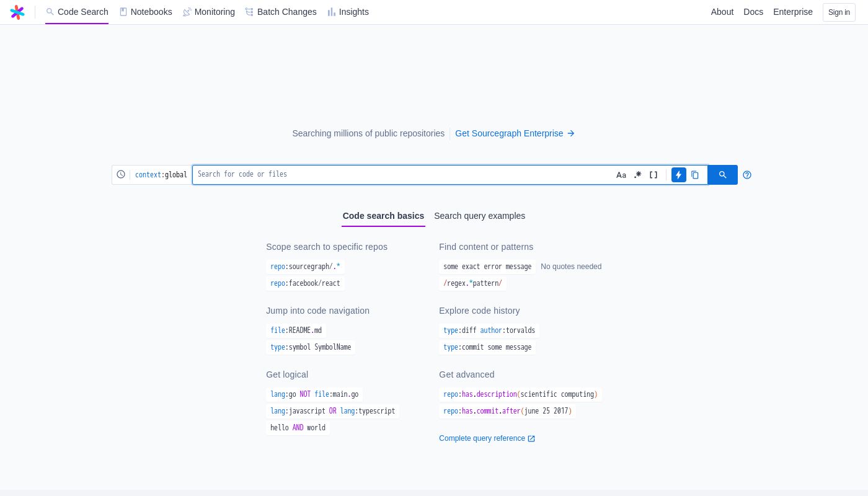Image resolution: width=868 pixels, height=496 pixels.
Task: Toggle smart search lightning icon
Action: coord(679,175)
